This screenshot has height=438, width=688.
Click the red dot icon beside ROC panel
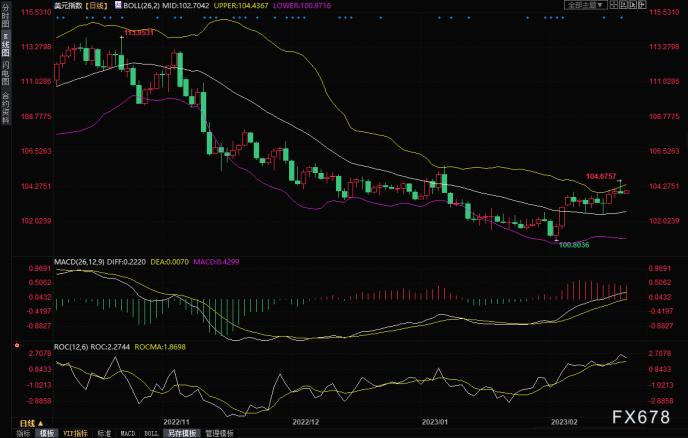point(15,345)
